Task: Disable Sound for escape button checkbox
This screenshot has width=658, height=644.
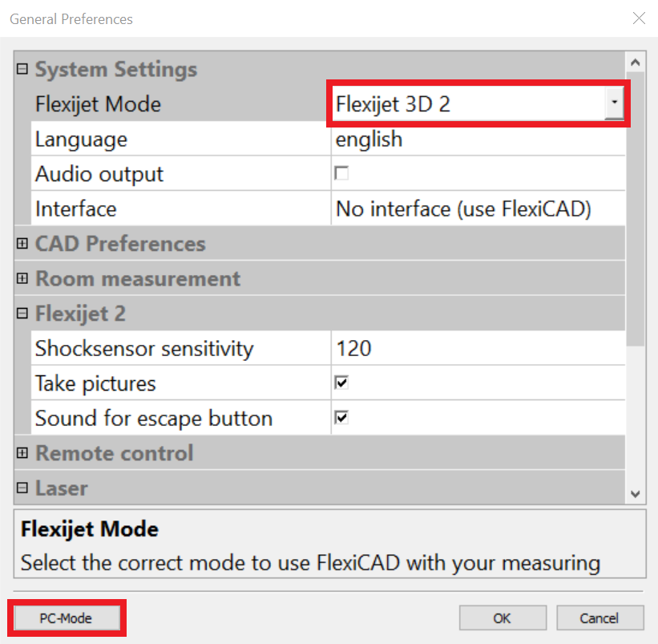Action: 341,419
